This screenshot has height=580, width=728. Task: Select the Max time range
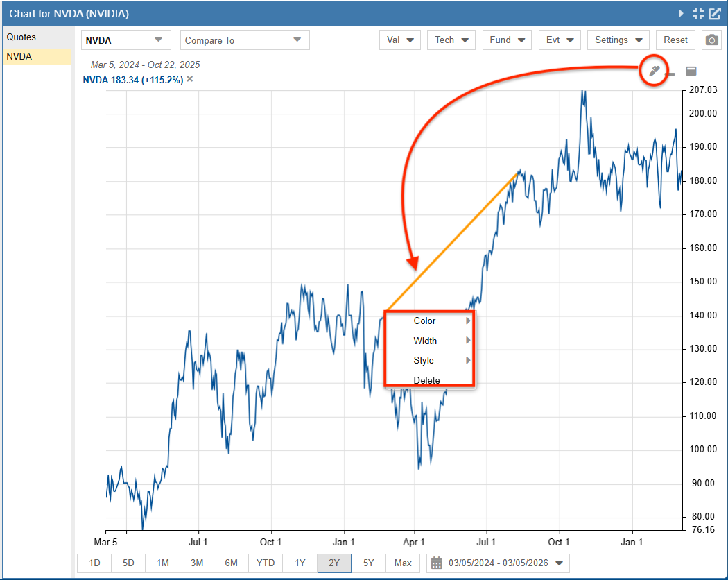[403, 563]
